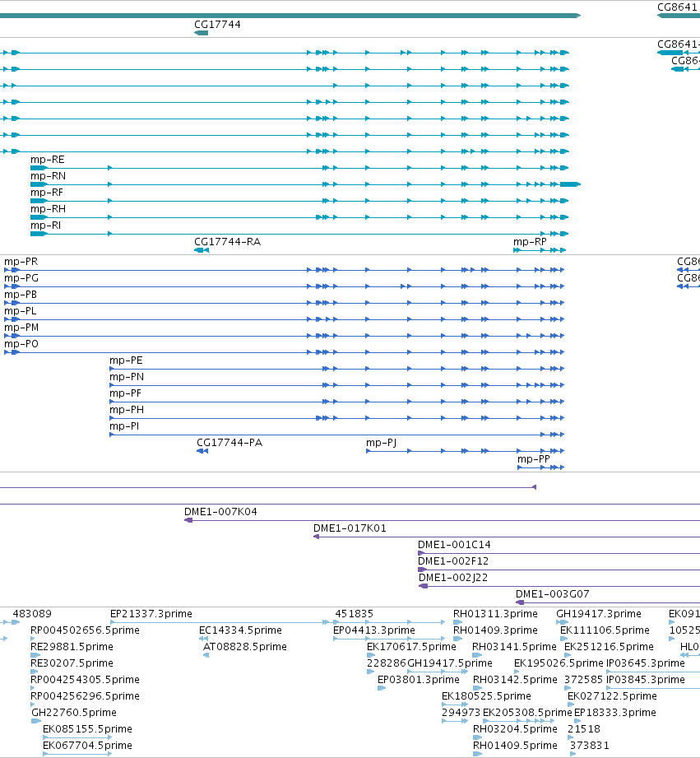Open the RE29881.5prime EST label
This screenshot has height=758, width=700.
tap(72, 646)
